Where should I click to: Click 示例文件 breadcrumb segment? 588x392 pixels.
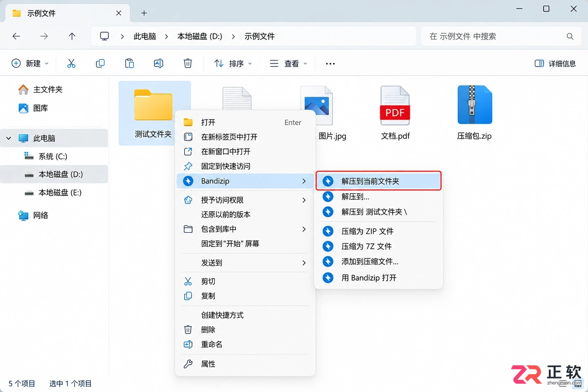point(260,36)
